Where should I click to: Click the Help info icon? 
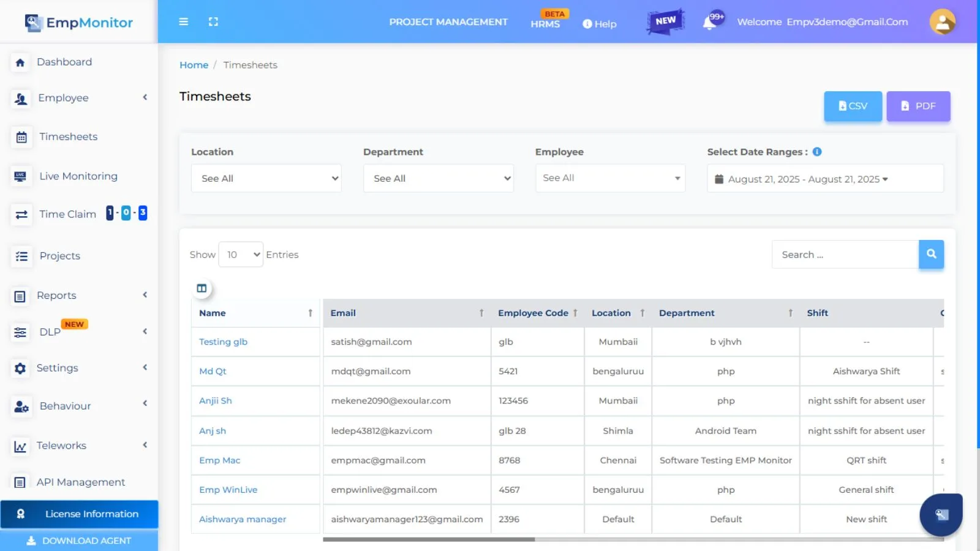pyautogui.click(x=587, y=24)
